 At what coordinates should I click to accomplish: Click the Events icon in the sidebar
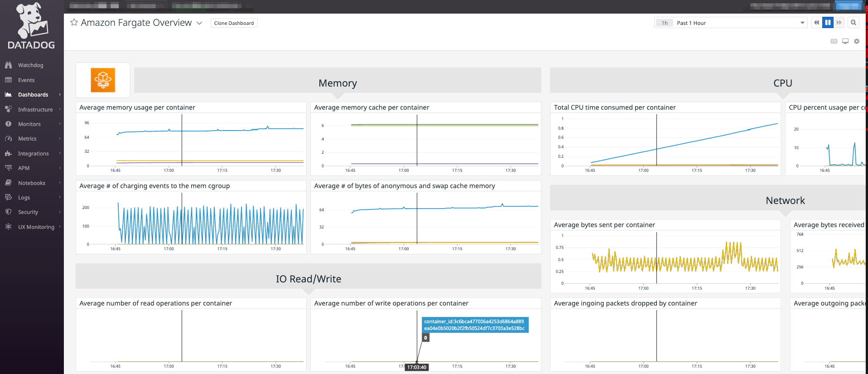click(8, 80)
